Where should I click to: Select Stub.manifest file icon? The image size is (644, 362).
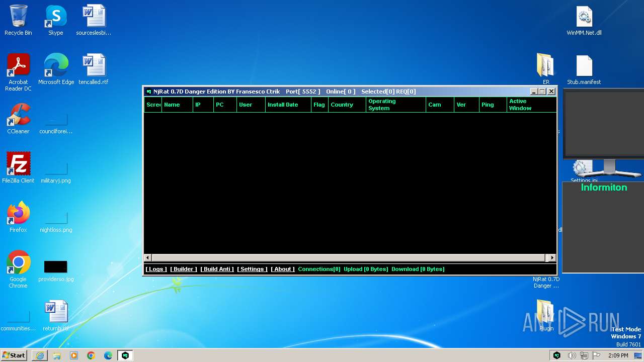point(584,69)
